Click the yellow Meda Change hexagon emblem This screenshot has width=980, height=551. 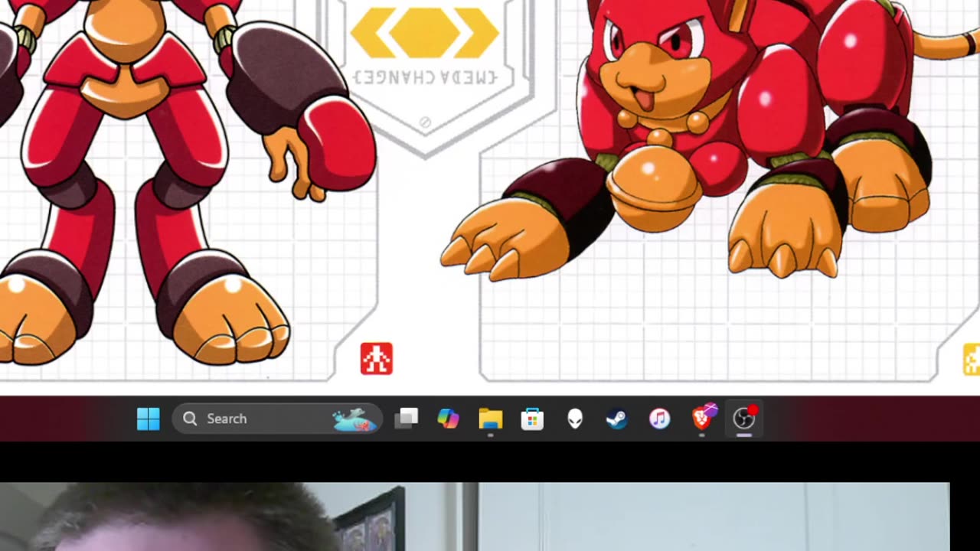tap(424, 34)
